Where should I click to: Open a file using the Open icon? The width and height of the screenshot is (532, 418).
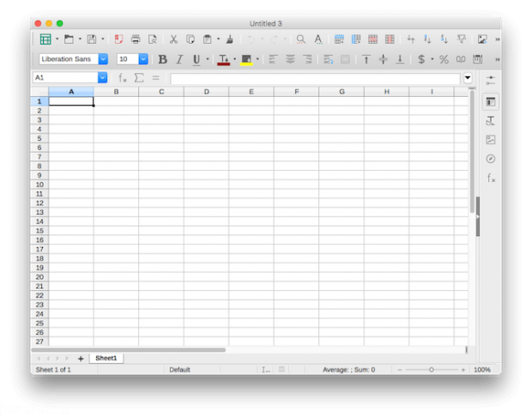[x=69, y=39]
